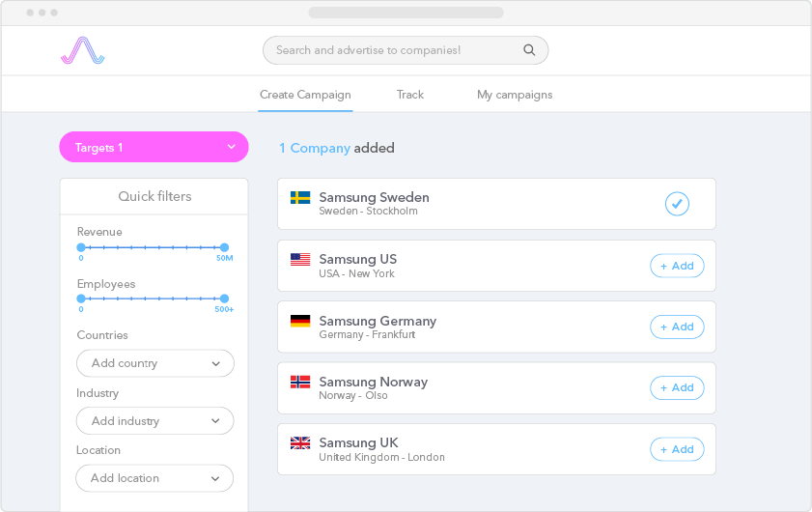Screen dimensions: 812x512
Task: Click the Sweden - Stockholm location text
Action: pyautogui.click(x=368, y=211)
